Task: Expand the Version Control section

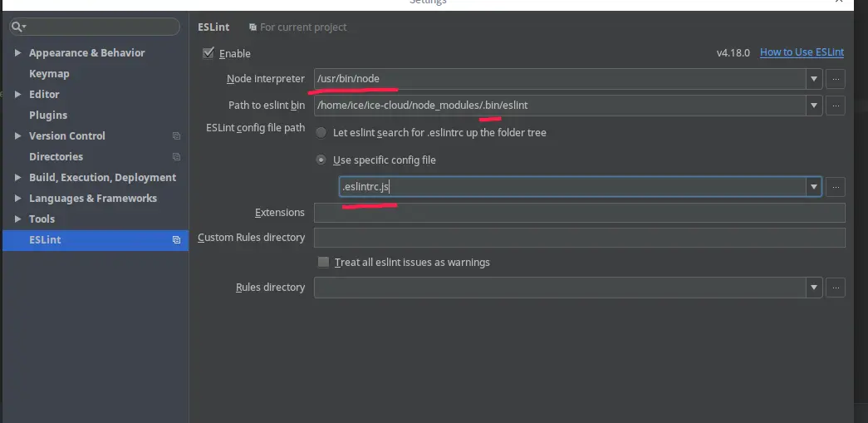Action: (x=17, y=135)
